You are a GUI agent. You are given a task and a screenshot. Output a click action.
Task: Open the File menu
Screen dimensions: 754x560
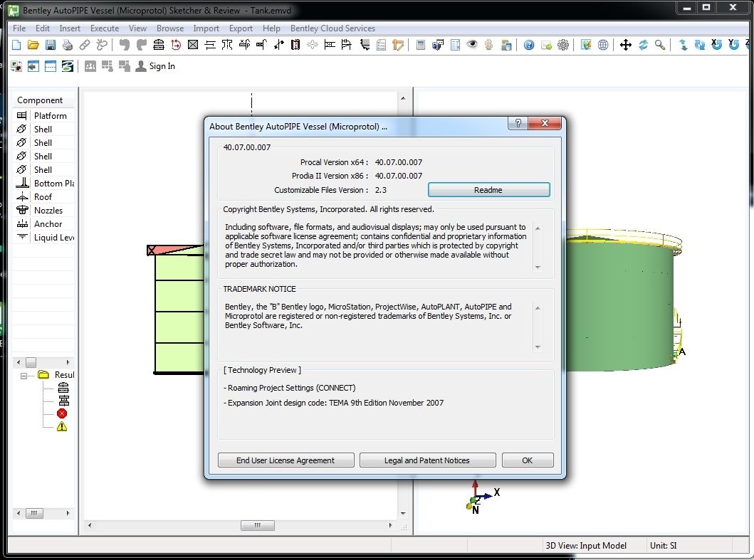[19, 28]
